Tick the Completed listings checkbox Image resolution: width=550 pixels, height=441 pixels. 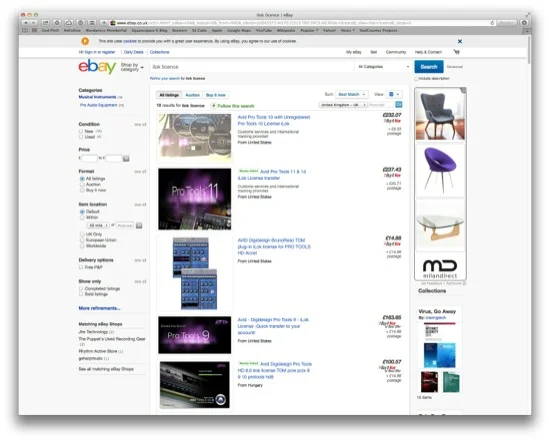(x=81, y=288)
